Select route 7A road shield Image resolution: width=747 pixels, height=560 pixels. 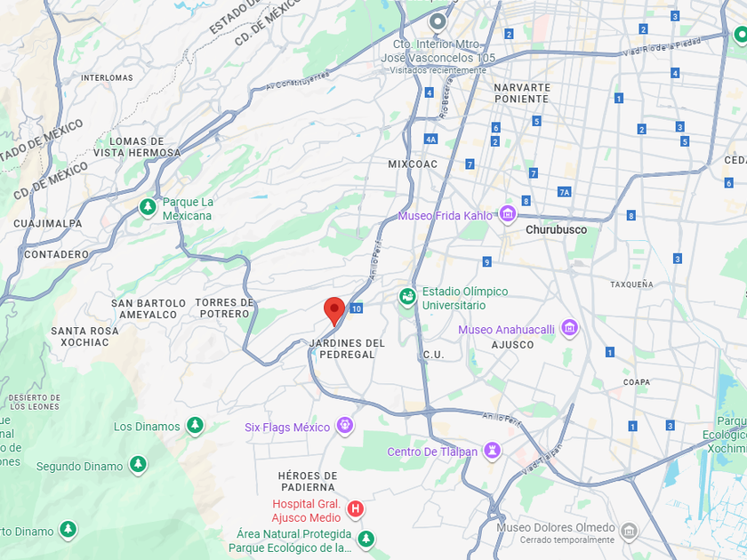click(564, 192)
